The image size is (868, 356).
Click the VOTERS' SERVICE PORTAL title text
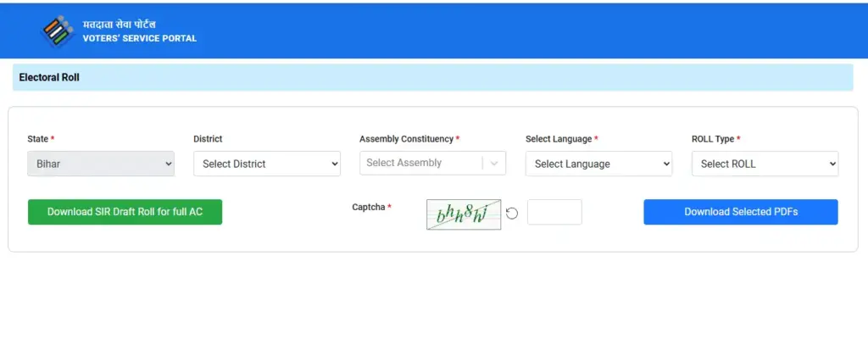[140, 39]
